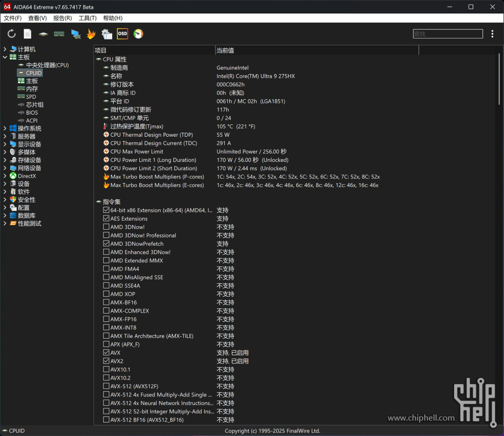Toggle the AES Extensions checkbox

[106, 218]
